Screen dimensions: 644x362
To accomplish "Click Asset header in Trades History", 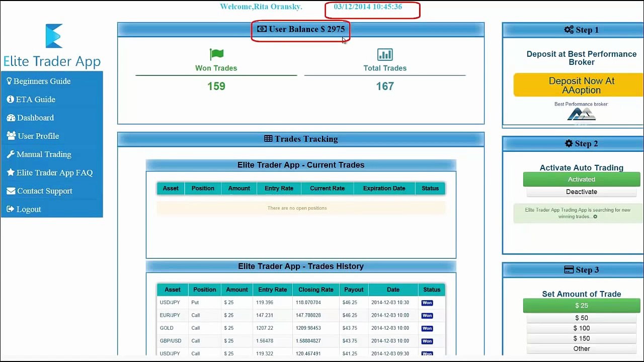I will point(172,290).
